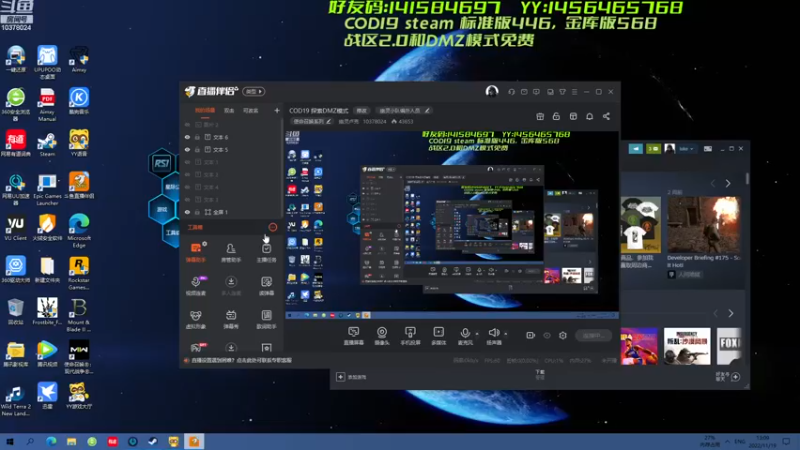Click the start streaming pill button

(594, 335)
